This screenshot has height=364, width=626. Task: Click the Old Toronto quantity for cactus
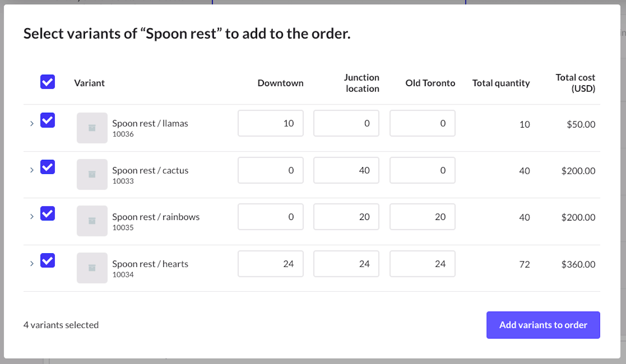tap(422, 170)
